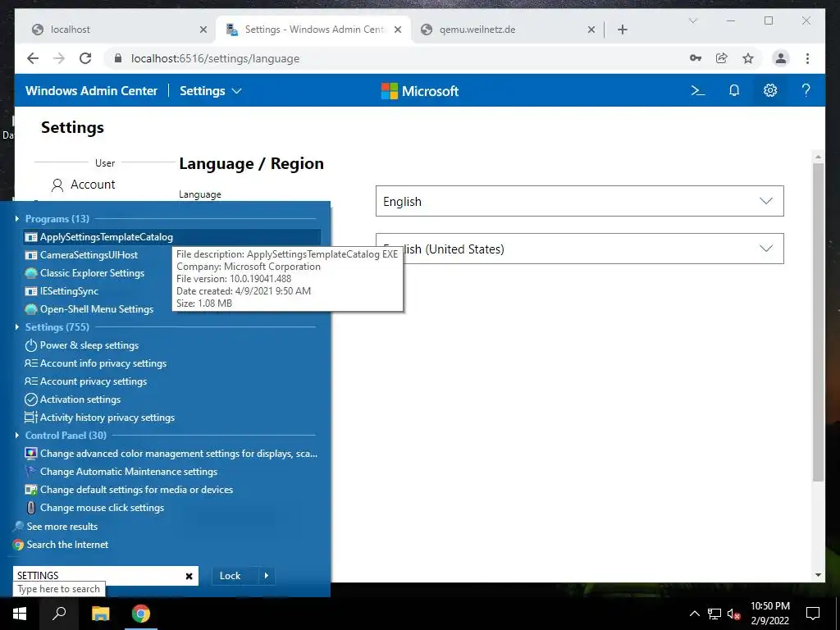840x630 pixels.
Task: Click the site lock icon in address bar
Action: [x=118, y=58]
